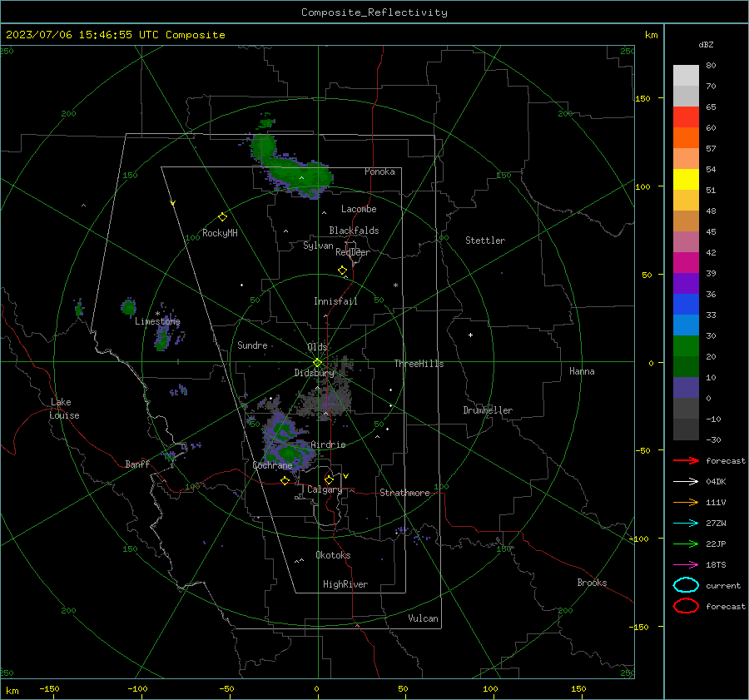The width and height of the screenshot is (749, 700).
Task: Click the Calgary label
Action: click(325, 489)
